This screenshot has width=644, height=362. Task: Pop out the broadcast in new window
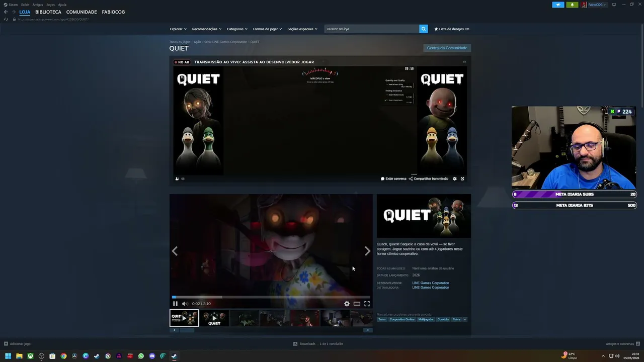click(x=462, y=178)
